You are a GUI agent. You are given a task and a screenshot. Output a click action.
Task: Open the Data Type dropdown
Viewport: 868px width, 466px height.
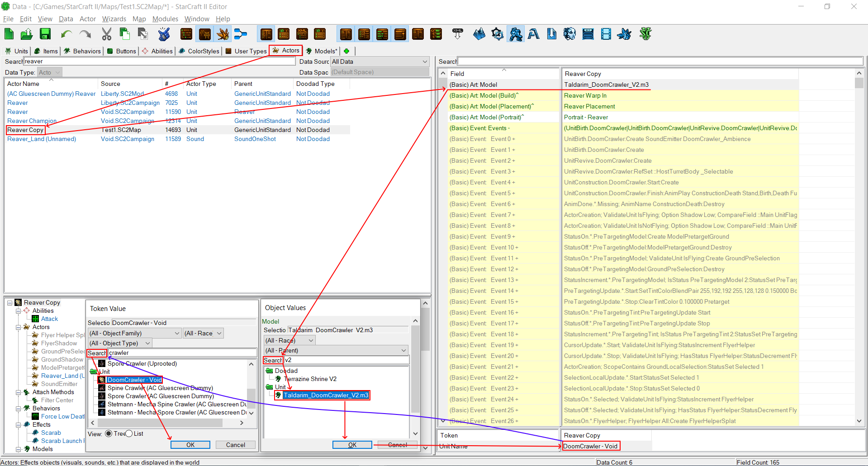tap(49, 72)
